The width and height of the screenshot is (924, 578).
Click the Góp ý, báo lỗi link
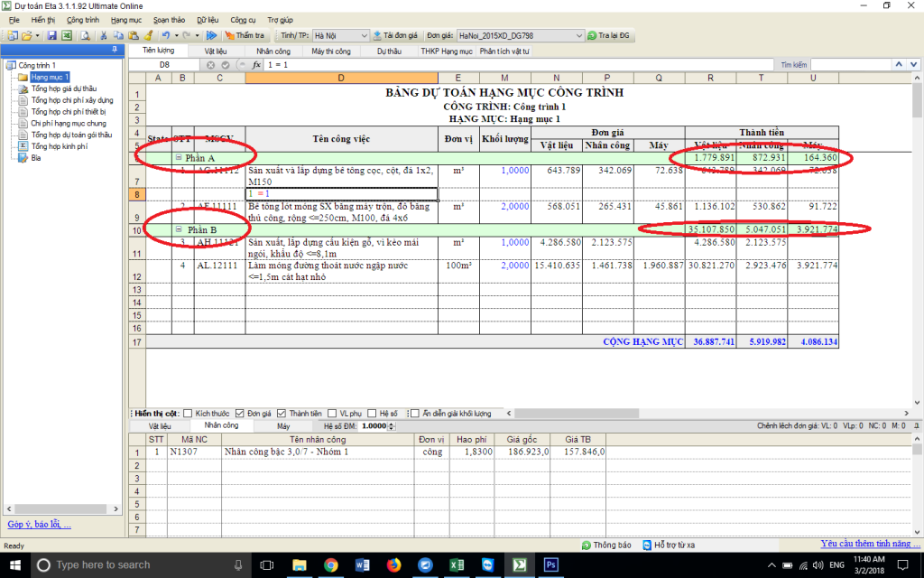coord(39,524)
